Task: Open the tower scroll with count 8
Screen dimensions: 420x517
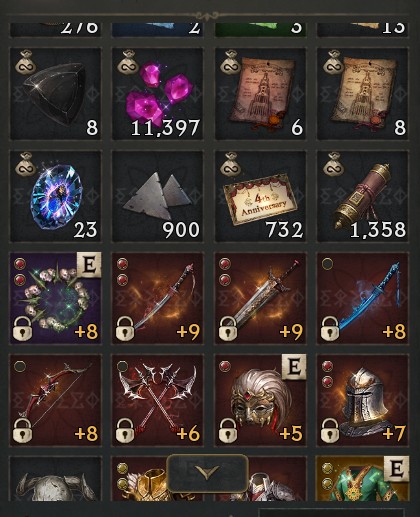Action: (363, 94)
